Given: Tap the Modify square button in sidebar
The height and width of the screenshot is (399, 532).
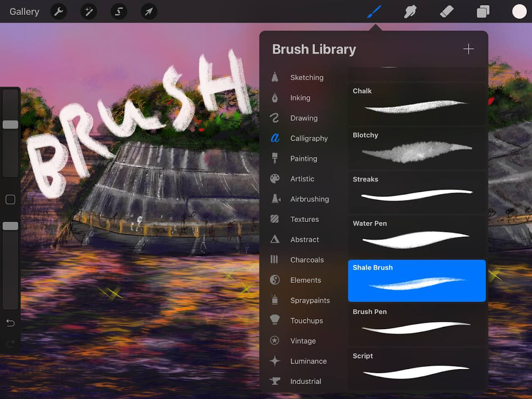Looking at the screenshot, I should (x=10, y=199).
